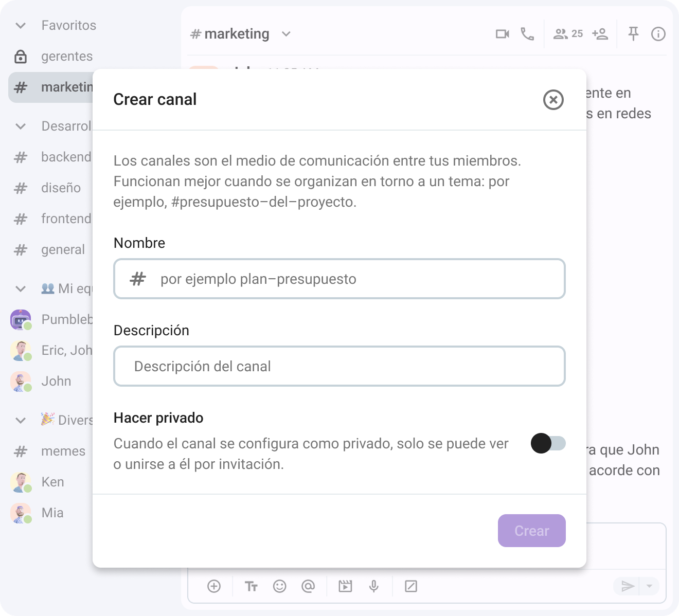Open send options dropdown arrow

pos(649,586)
